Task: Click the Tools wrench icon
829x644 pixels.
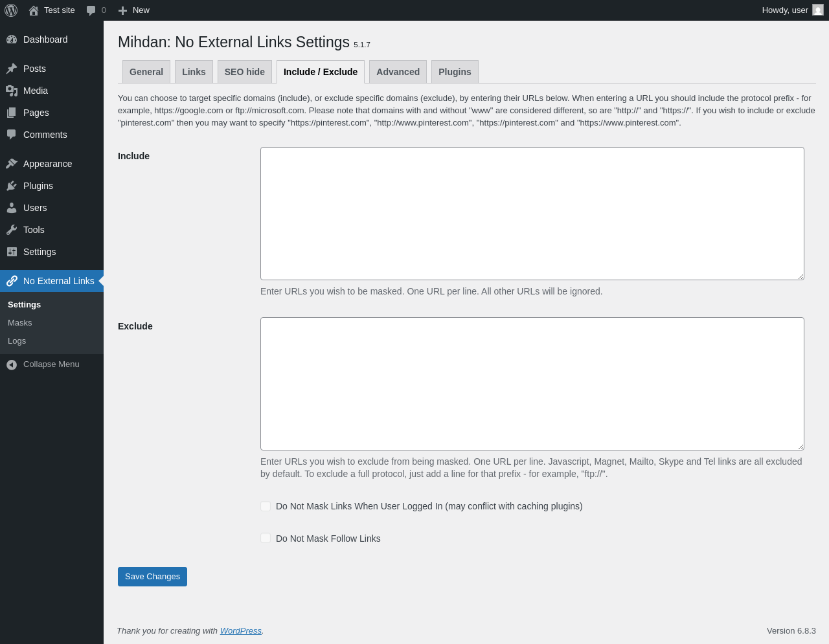Action: pyautogui.click(x=12, y=230)
